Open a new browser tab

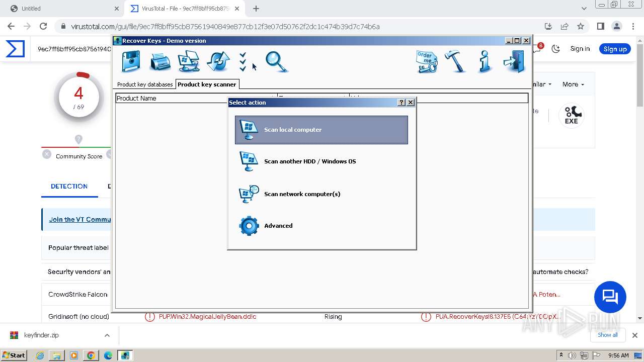pyautogui.click(x=256, y=9)
